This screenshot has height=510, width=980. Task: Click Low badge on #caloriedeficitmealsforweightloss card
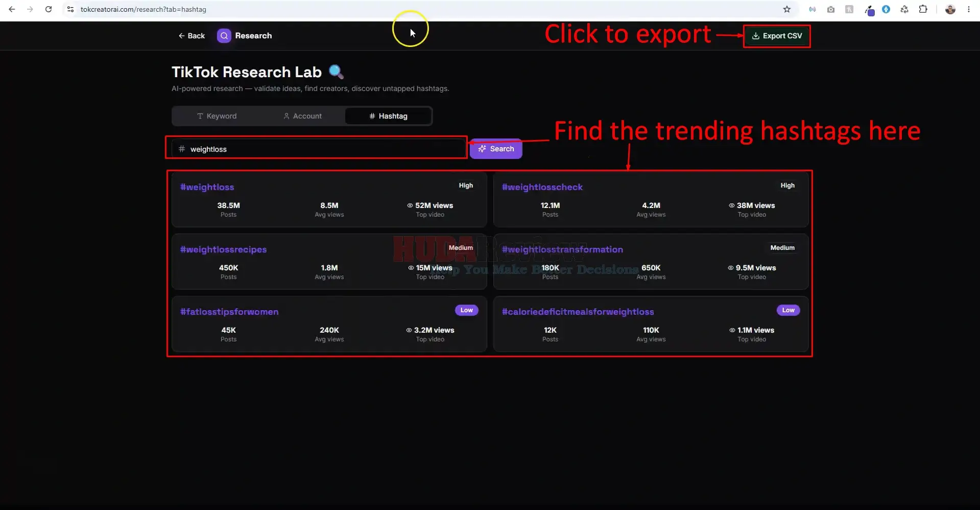click(x=788, y=310)
